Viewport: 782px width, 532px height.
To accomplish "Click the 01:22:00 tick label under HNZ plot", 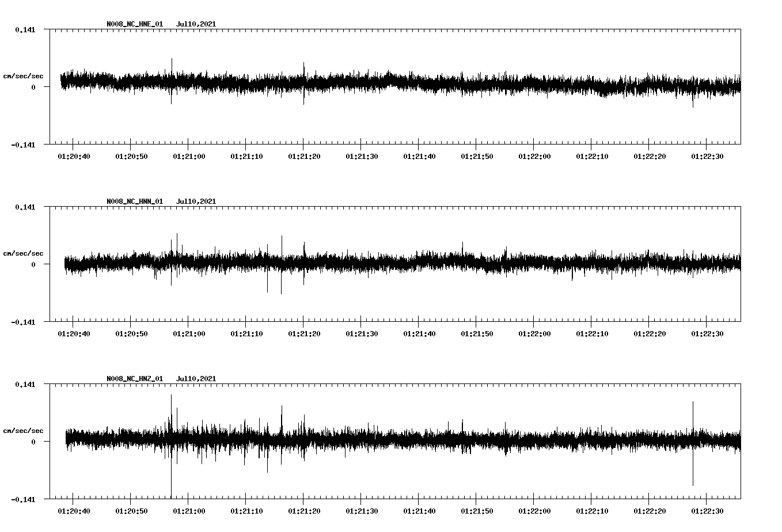I will click(x=534, y=511).
